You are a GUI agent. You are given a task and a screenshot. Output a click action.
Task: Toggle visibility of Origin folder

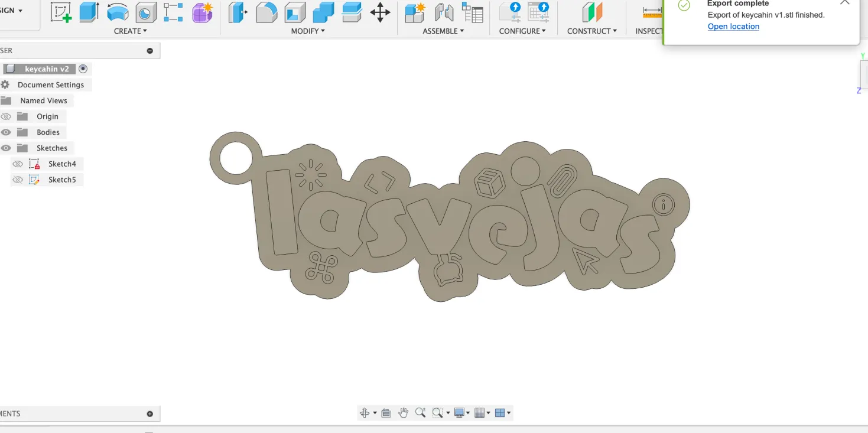[6, 116]
